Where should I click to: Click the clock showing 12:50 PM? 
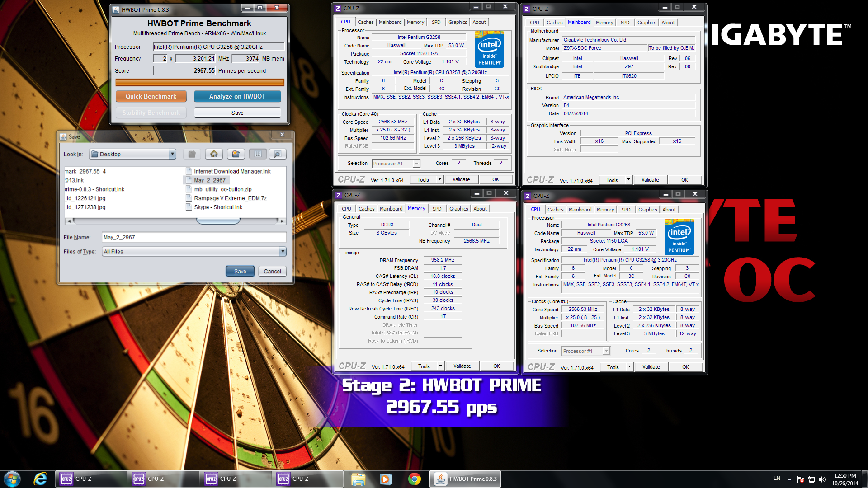[845, 475]
